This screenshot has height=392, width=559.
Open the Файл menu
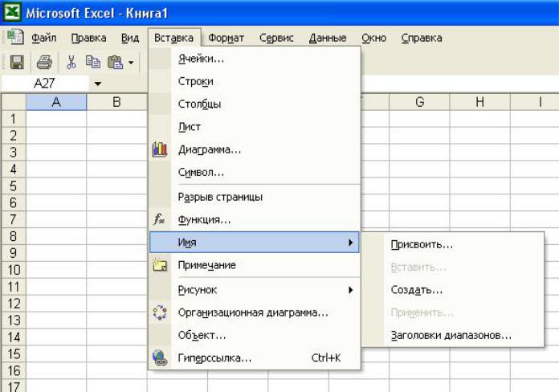[x=44, y=38]
